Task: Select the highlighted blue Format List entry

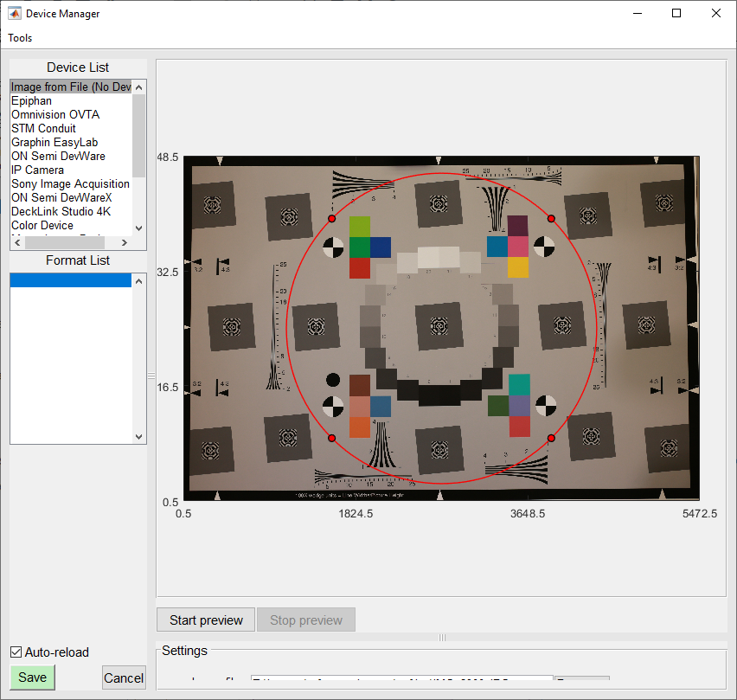Action: 71,280
